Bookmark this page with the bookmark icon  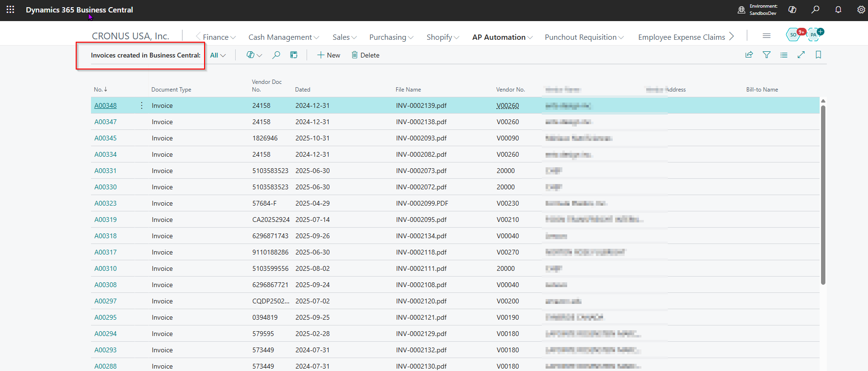click(818, 55)
